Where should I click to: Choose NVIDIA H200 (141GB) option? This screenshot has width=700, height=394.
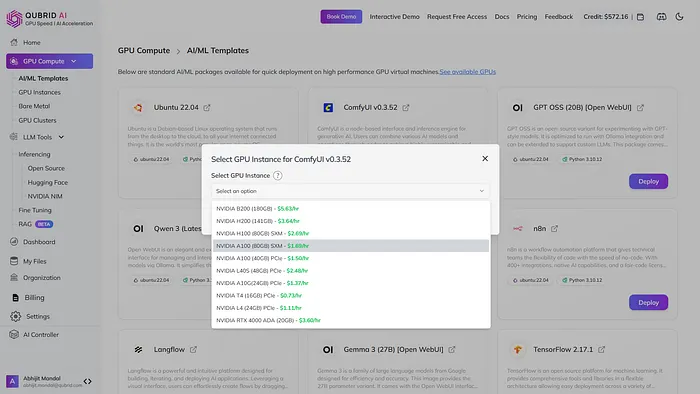tap(351, 221)
